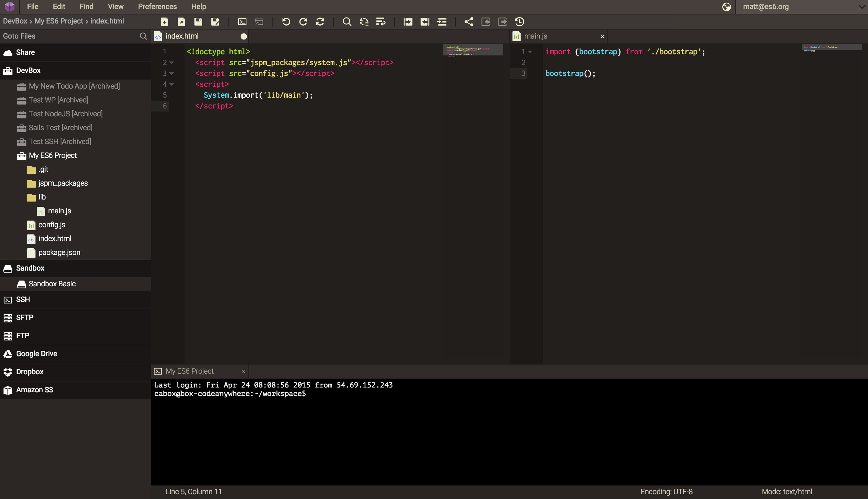Expand the jspm_packages folder
The image size is (868, 499).
31,184
